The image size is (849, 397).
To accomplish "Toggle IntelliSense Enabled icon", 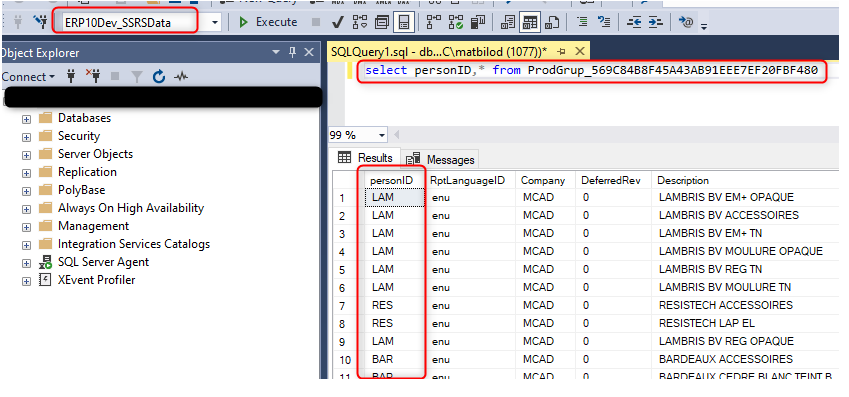I will click(403, 22).
